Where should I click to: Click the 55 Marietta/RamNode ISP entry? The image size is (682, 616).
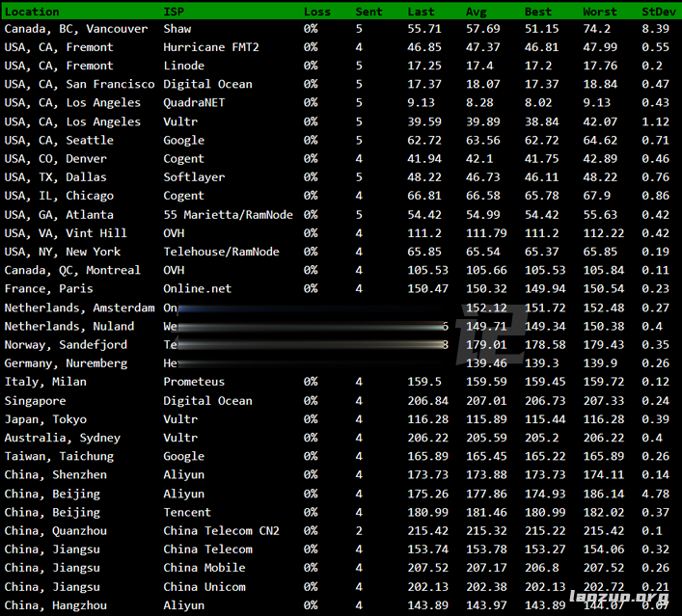click(228, 215)
